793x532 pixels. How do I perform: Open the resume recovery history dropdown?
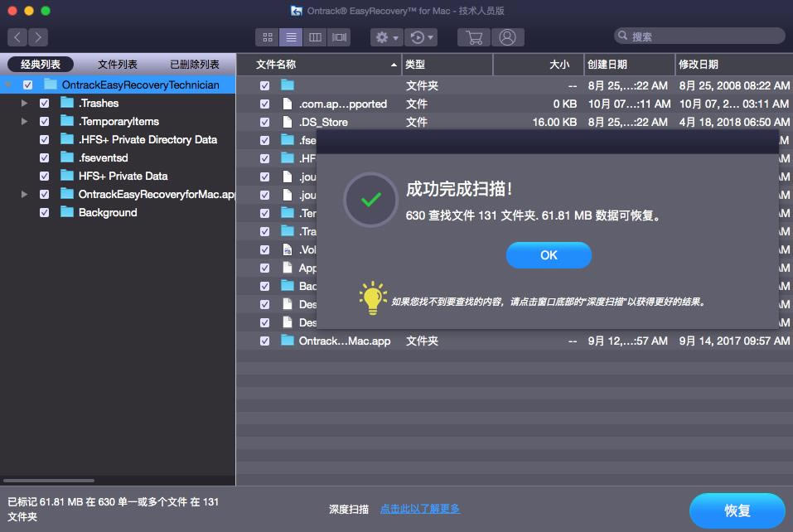tap(421, 37)
